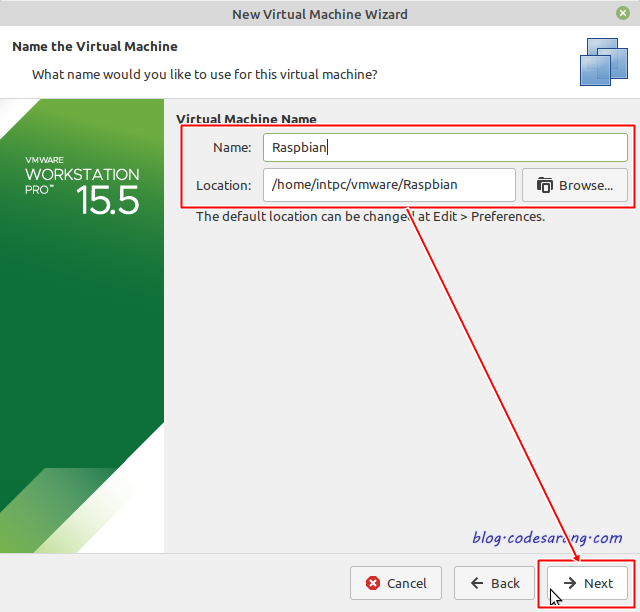Click the VMware Workstation Pro 15.5 logo
Image resolution: width=640 pixels, height=612 pixels.
tap(82, 185)
